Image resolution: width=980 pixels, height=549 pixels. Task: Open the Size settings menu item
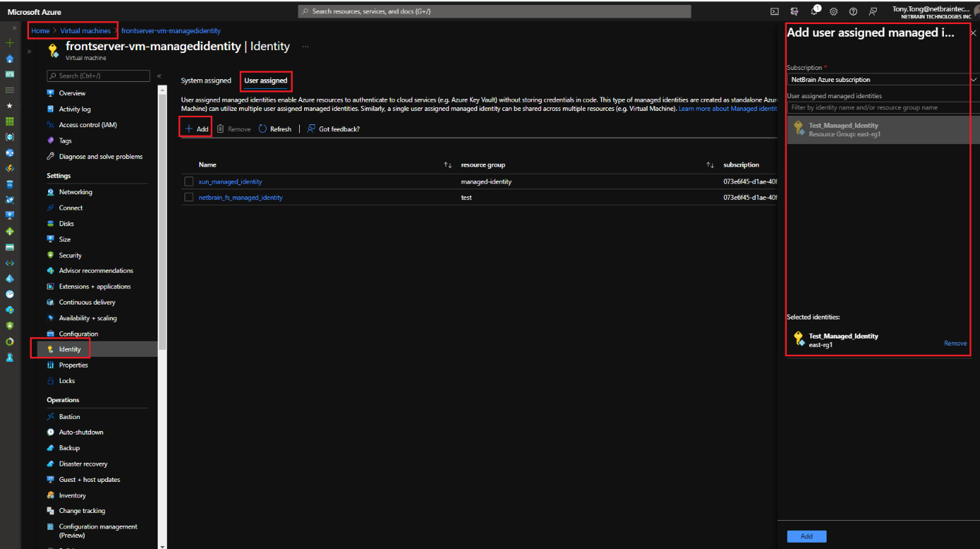[x=65, y=240]
